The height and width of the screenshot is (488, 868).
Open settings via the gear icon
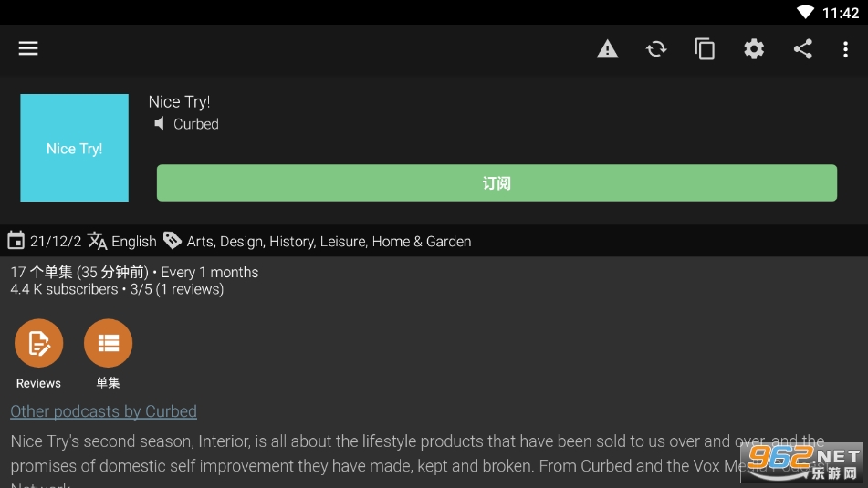754,49
